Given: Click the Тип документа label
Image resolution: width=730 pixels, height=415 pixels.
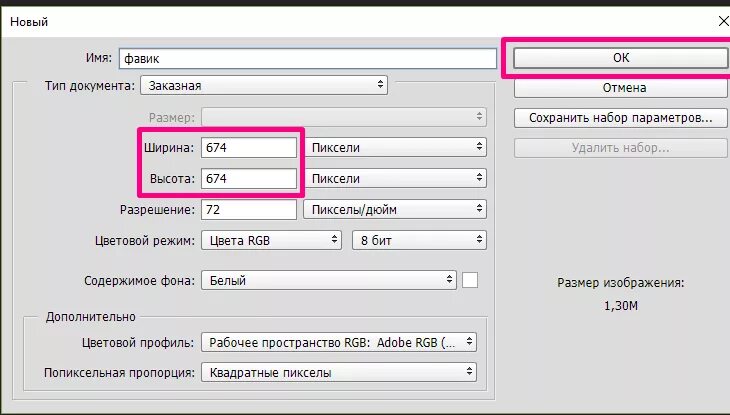Looking at the screenshot, I should tap(90, 86).
